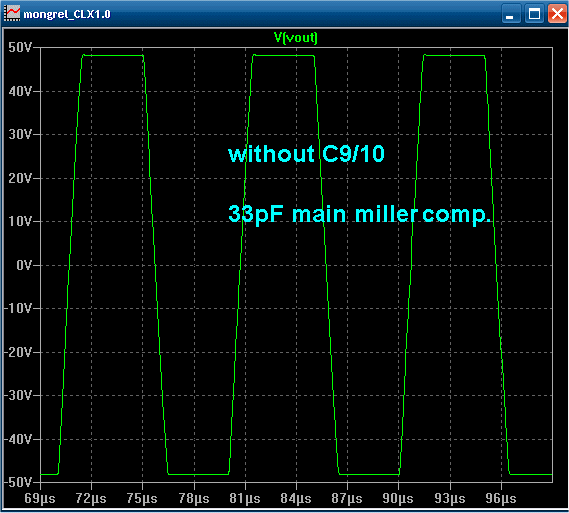Click the 30V vertical axis label
This screenshot has height=513, width=569.
20,135
